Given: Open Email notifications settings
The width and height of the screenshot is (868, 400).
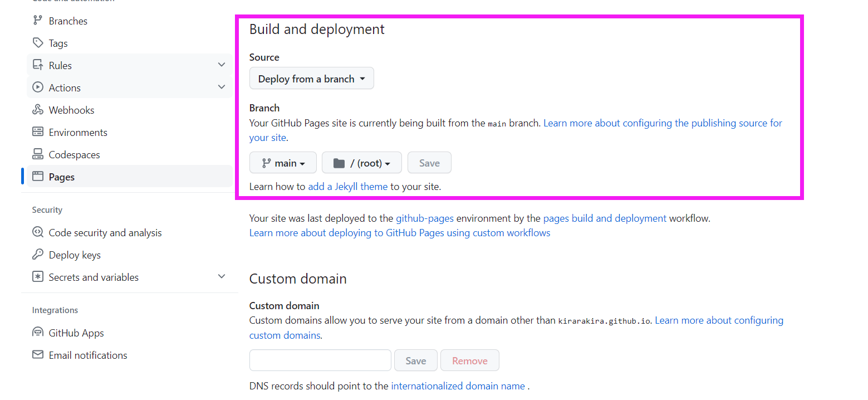Looking at the screenshot, I should [88, 355].
